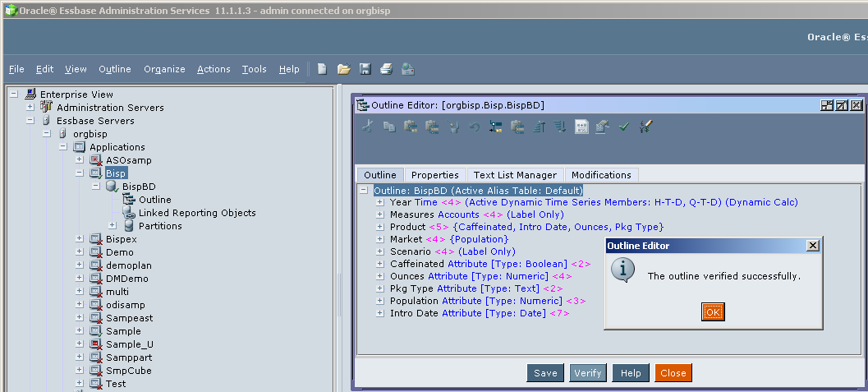
Task: Click the globe with printer toolbar icon
Action: coord(408,69)
